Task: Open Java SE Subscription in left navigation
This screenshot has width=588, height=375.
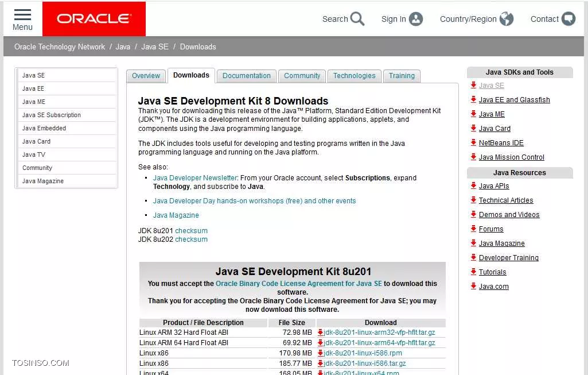Action: (x=67, y=115)
